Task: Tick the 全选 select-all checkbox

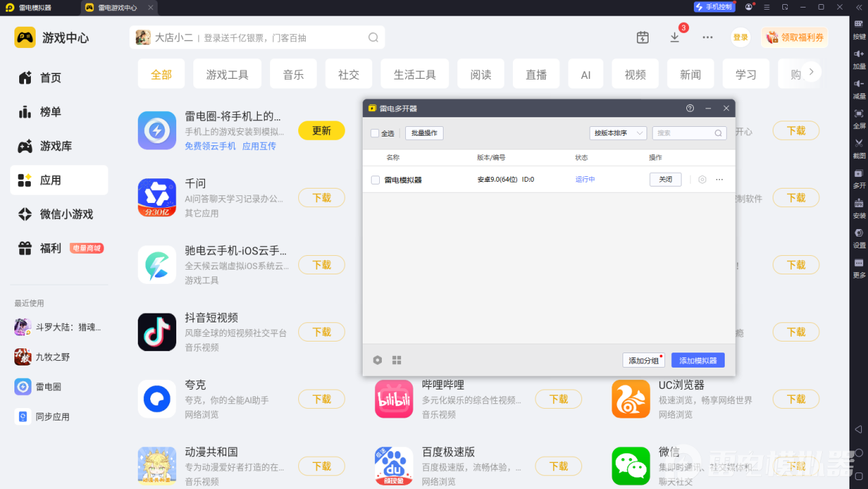Action: tap(375, 133)
